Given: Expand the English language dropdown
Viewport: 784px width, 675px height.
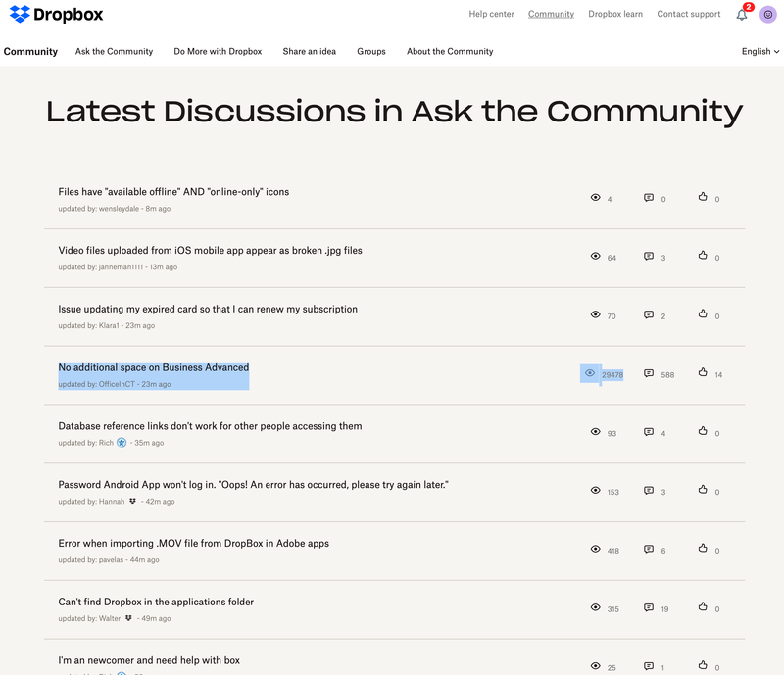Looking at the screenshot, I should click(760, 51).
